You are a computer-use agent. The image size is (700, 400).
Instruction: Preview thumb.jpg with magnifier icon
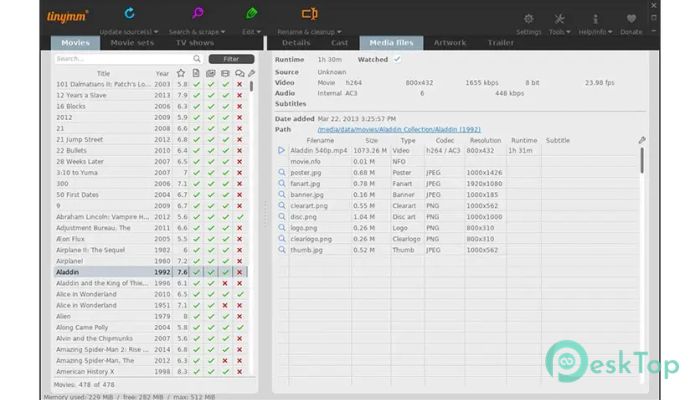point(282,250)
